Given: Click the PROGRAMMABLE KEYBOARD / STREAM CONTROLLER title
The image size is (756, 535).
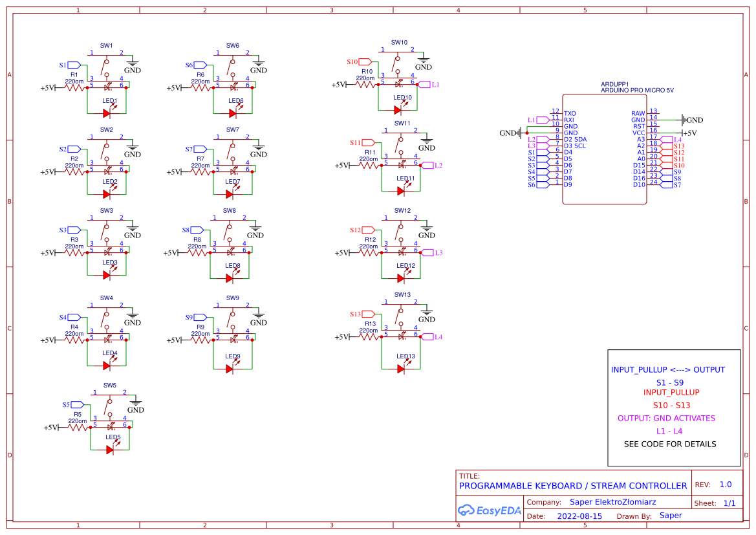Looking at the screenshot, I should click(x=572, y=486).
